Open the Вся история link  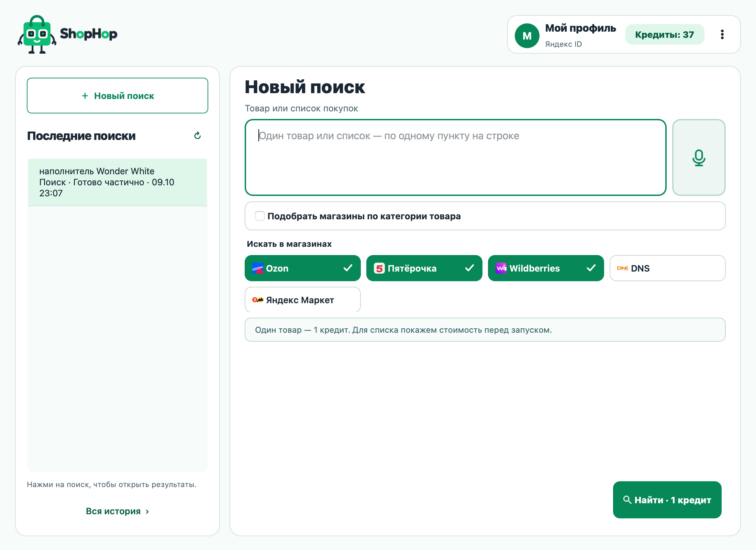pyautogui.click(x=117, y=511)
